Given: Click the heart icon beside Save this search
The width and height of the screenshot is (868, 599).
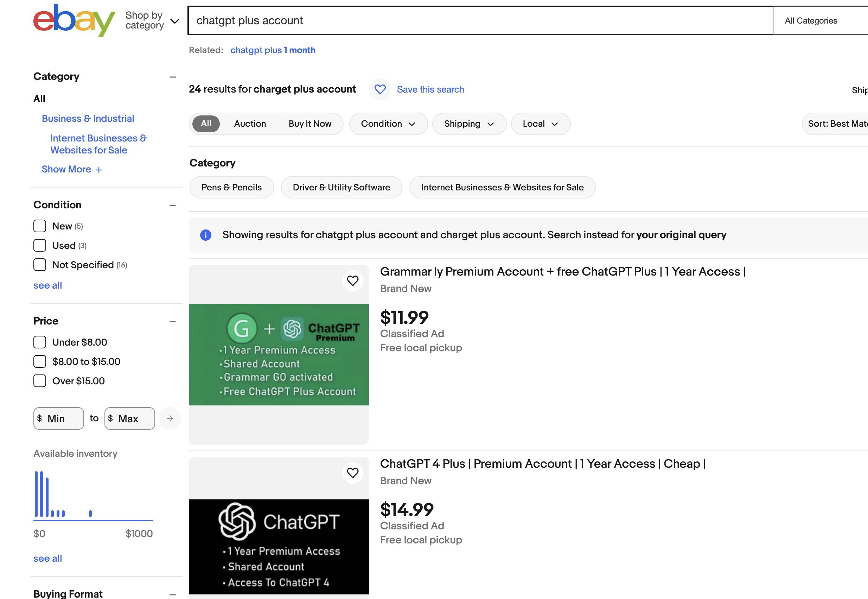Looking at the screenshot, I should click(x=380, y=89).
